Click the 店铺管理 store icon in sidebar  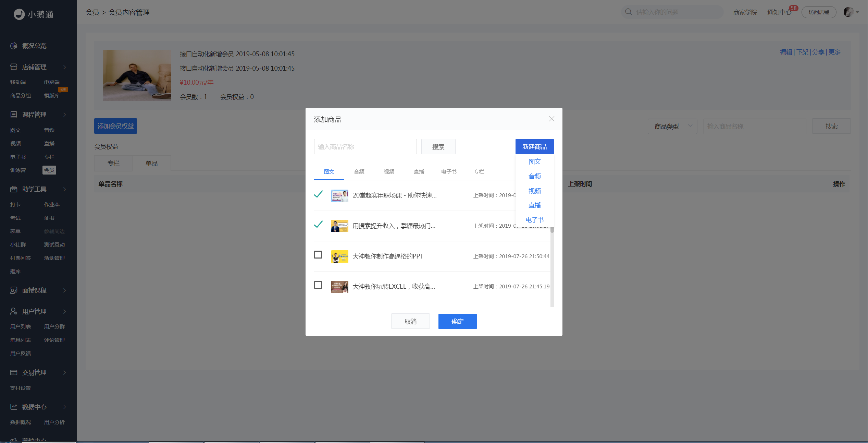[14, 67]
